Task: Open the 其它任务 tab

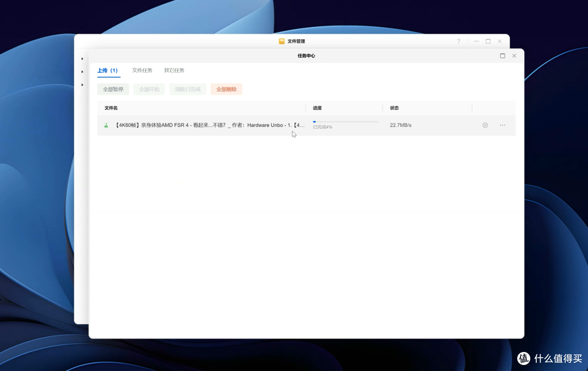Action: click(x=174, y=71)
